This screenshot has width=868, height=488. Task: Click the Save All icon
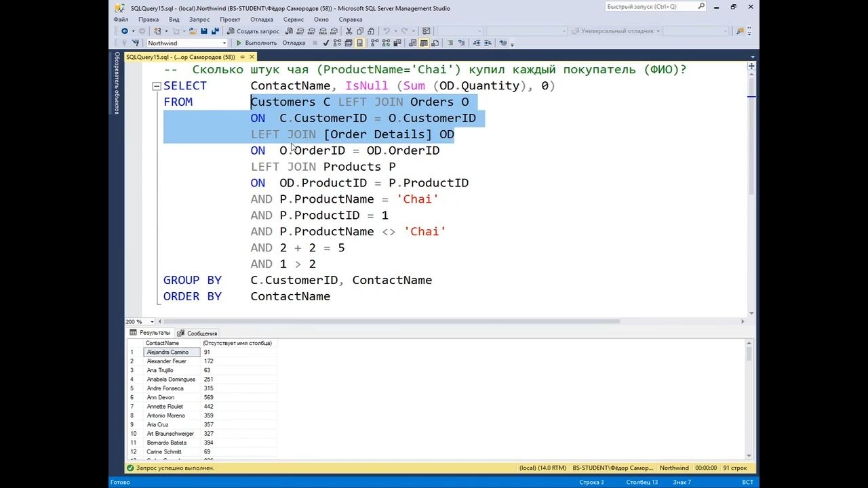click(x=216, y=31)
